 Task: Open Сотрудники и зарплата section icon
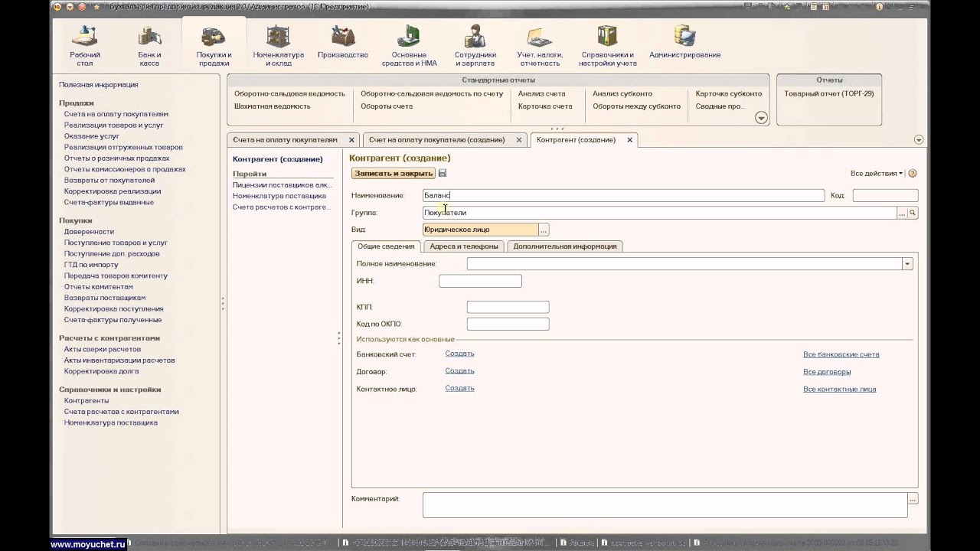click(x=475, y=46)
